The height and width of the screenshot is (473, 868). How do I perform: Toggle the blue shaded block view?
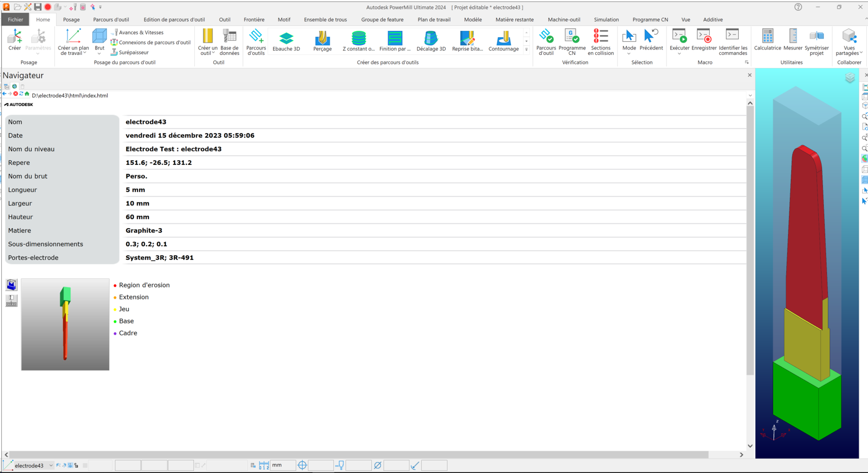[865, 180]
